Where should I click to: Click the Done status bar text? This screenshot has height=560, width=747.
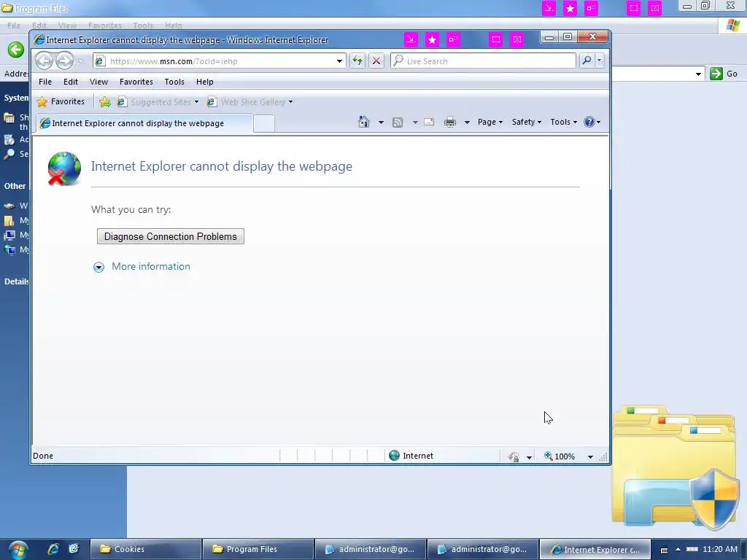tap(43, 456)
